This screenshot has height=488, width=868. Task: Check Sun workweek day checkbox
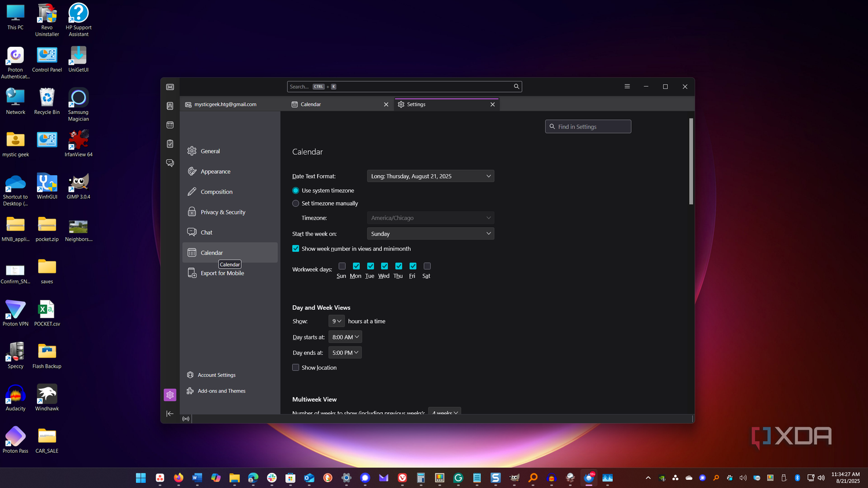[342, 266]
